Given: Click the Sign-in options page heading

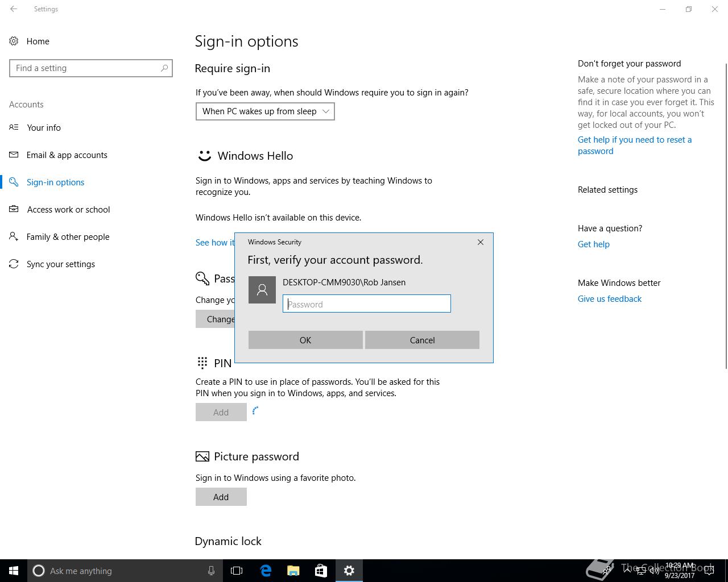Looking at the screenshot, I should click(x=246, y=41).
